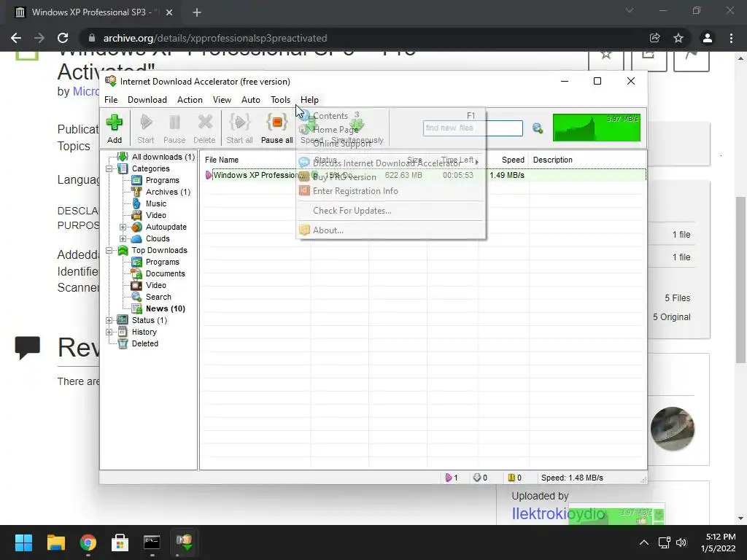Open File Explorer from the taskbar
The width and height of the screenshot is (747, 560).
pyautogui.click(x=55, y=542)
